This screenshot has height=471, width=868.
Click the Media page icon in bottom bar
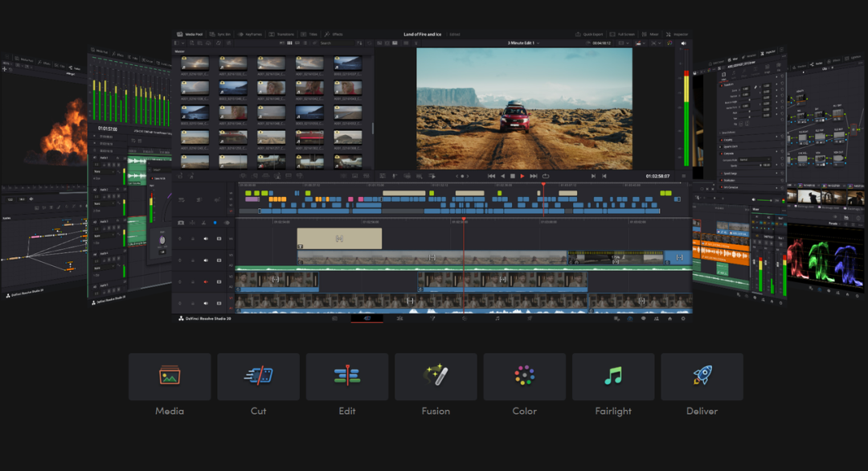pos(334,318)
